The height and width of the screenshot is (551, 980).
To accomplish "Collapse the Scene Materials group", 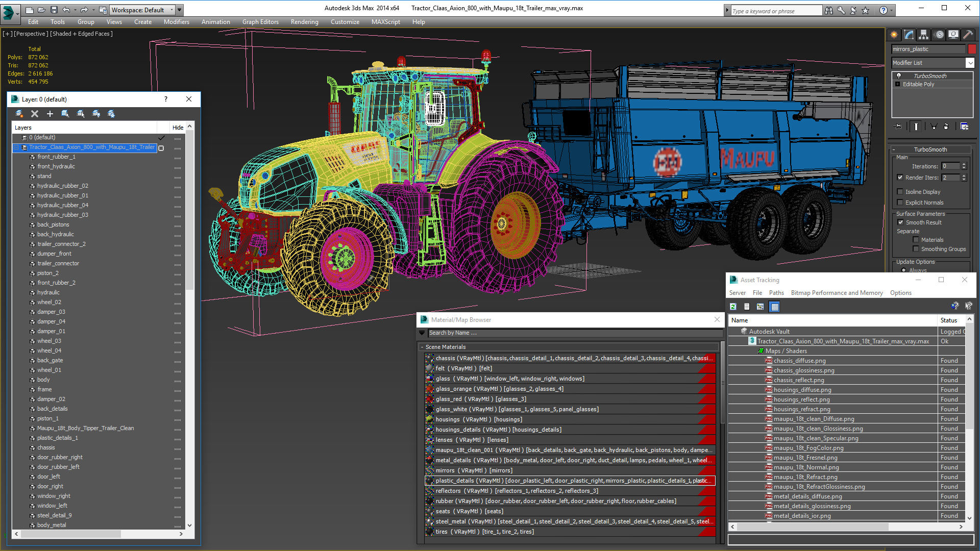I will coord(422,347).
